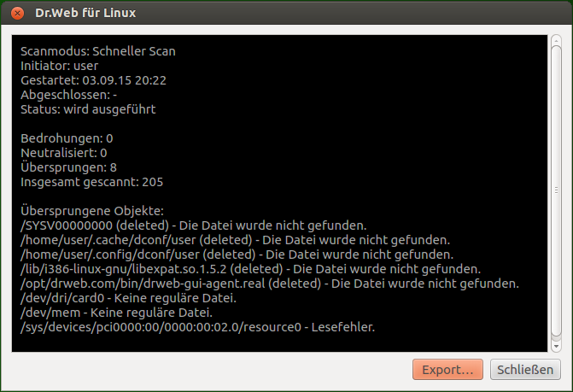Click the Export... button
This screenshot has height=392, width=573.
(x=447, y=369)
